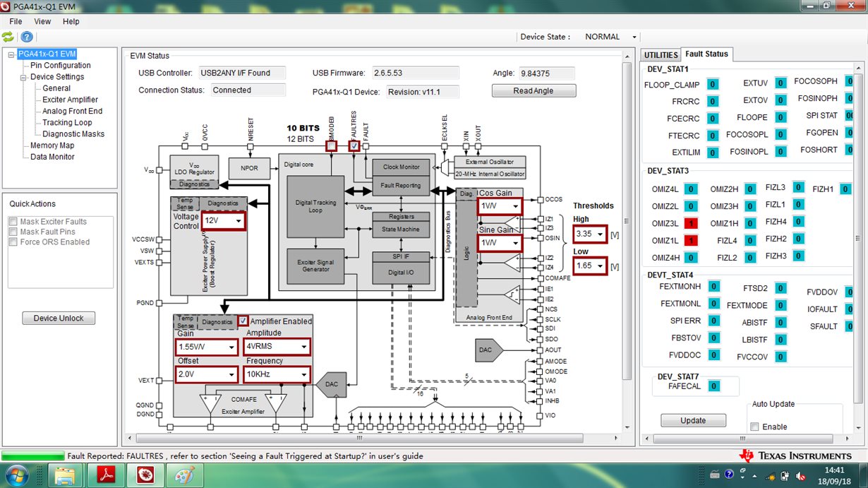
Task: Click the red OMIZ3L fault indicator
Action: 691,223
